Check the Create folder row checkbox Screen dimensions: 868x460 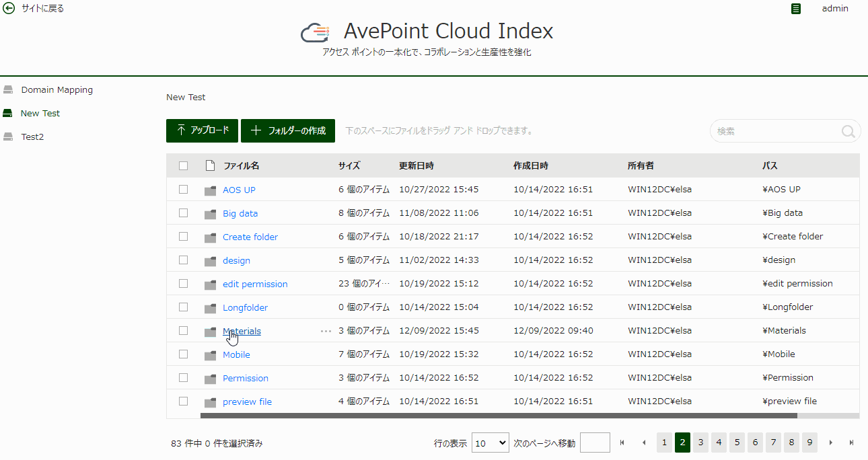click(x=183, y=236)
